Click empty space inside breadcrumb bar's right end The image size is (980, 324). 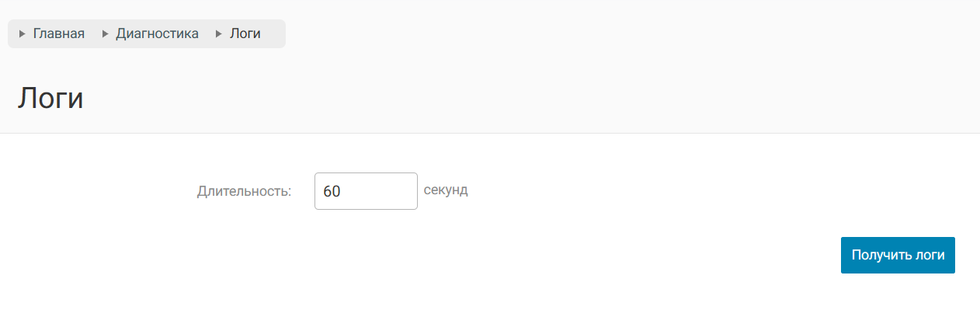274,34
